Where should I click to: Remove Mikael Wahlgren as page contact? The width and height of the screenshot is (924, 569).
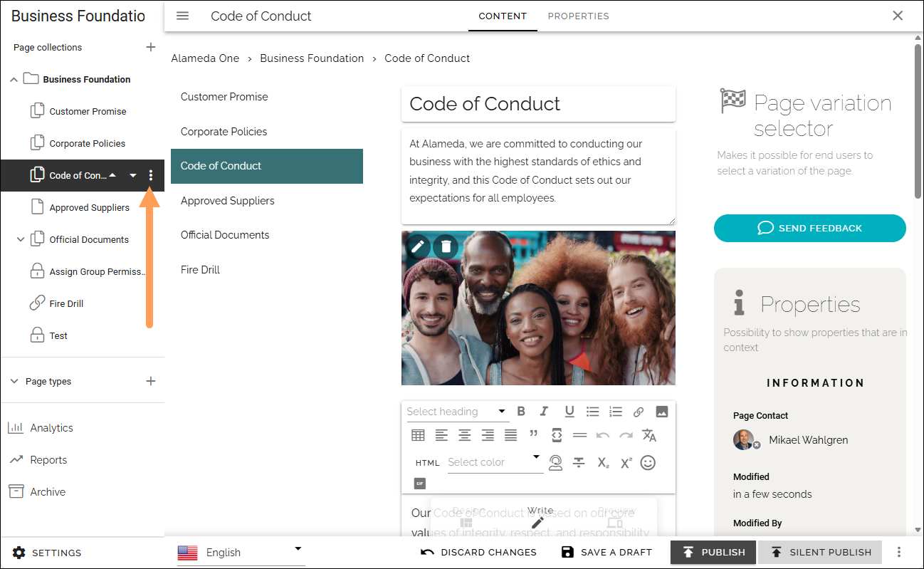coord(757,445)
